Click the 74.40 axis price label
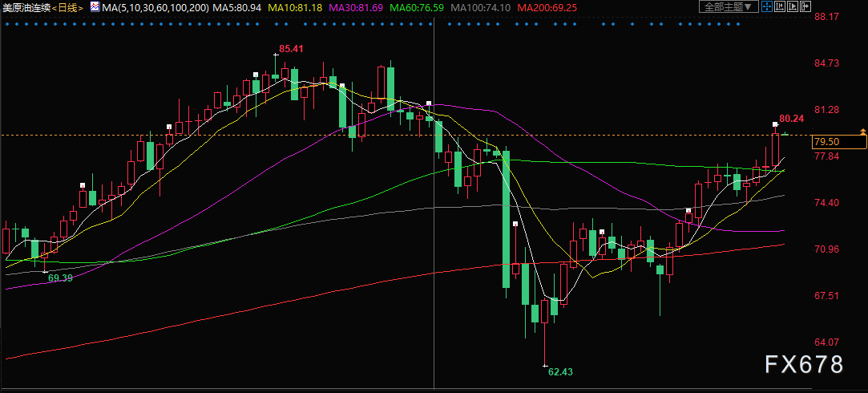 coord(827,203)
